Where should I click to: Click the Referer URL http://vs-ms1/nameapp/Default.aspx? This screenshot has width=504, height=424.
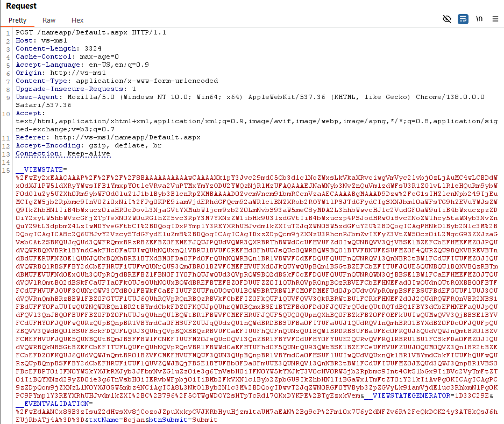(127, 137)
